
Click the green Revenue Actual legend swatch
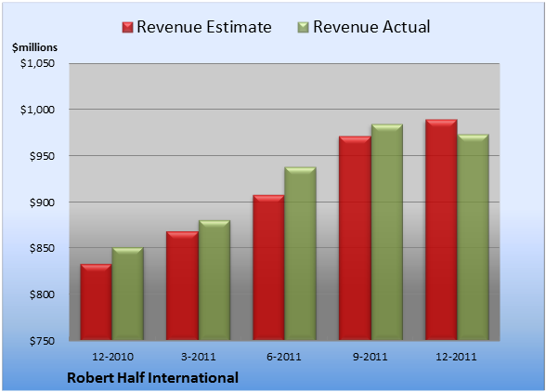304,28
